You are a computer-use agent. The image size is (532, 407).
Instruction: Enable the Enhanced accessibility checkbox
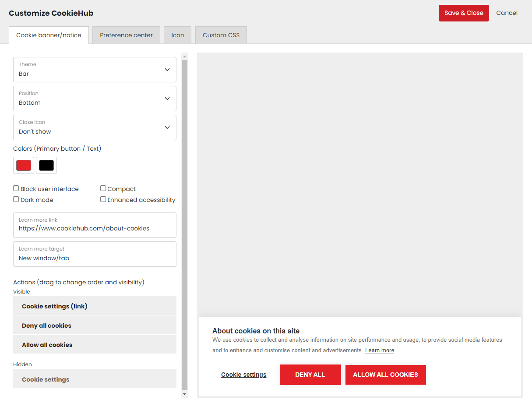[x=103, y=199]
